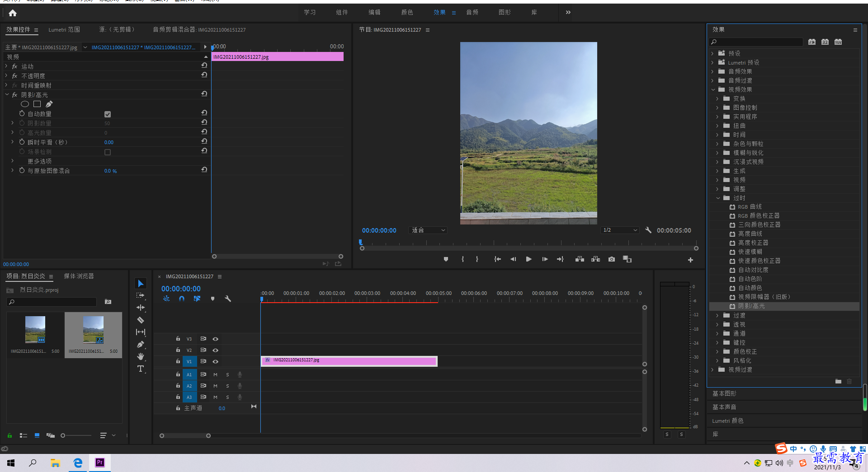The image size is (868, 472).
Task: Collapse the 阴影/高光 effect
Action: point(7,94)
